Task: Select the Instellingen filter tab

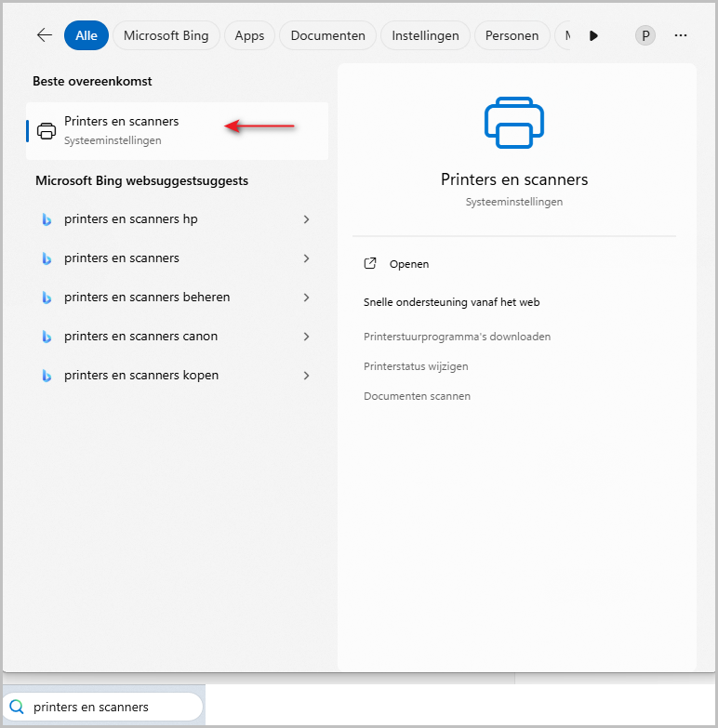Action: pos(425,35)
